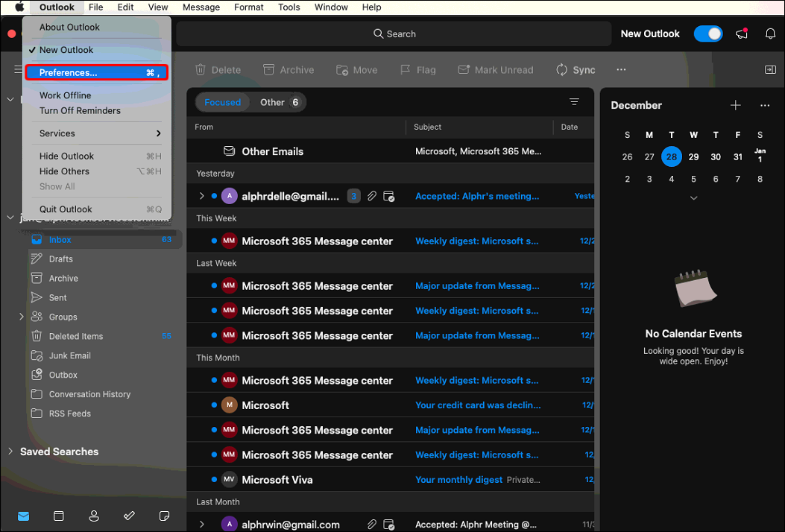Add new calendar event with plus icon
785x532 pixels.
point(736,105)
